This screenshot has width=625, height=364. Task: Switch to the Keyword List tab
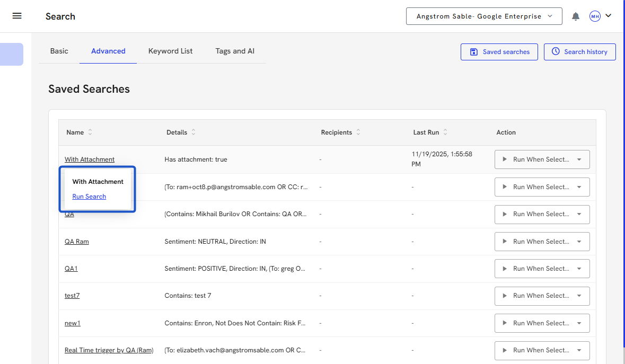click(x=170, y=51)
